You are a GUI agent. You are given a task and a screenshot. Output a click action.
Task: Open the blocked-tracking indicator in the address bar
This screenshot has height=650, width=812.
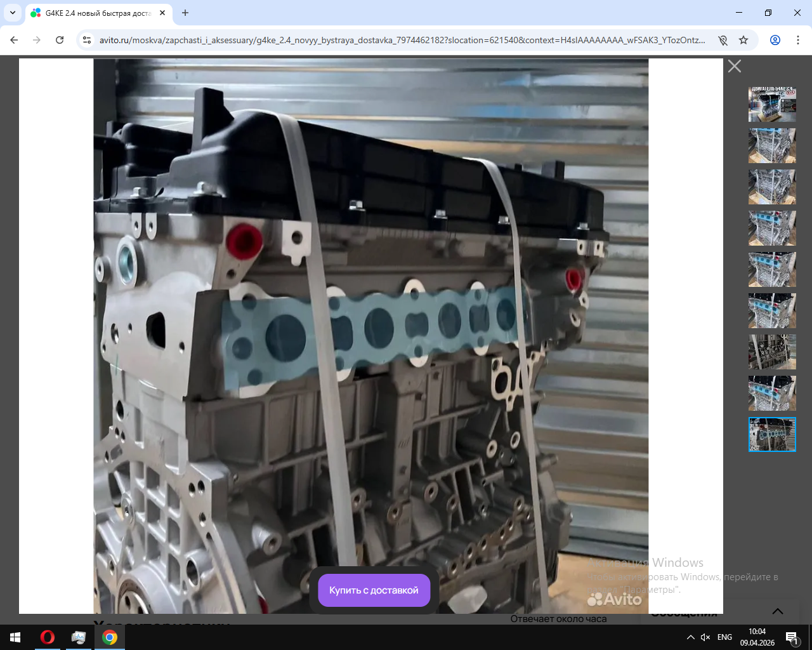tap(723, 40)
